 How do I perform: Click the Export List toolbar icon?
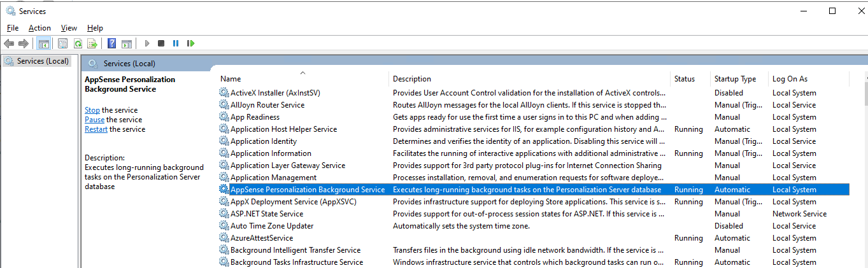pos(92,43)
